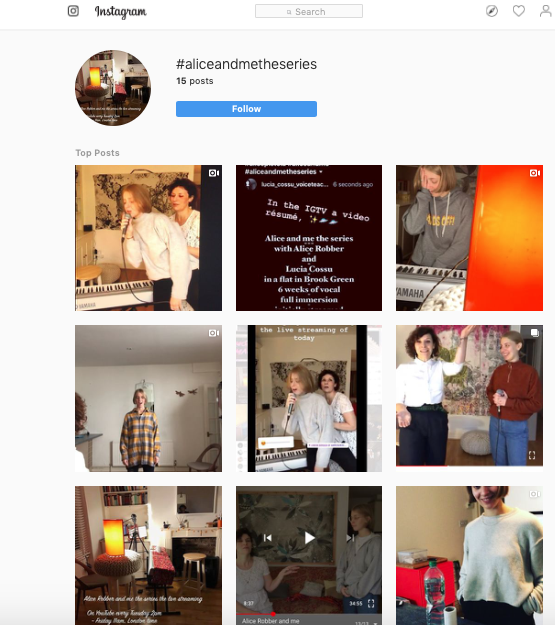Follow the #aliceandmetheseries hashtag
The height and width of the screenshot is (625, 555).
coord(246,109)
